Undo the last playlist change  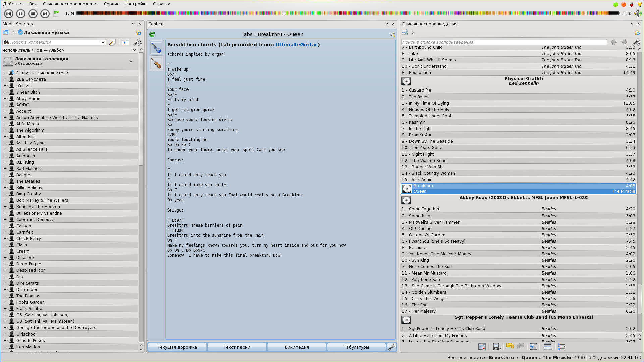coord(510,346)
